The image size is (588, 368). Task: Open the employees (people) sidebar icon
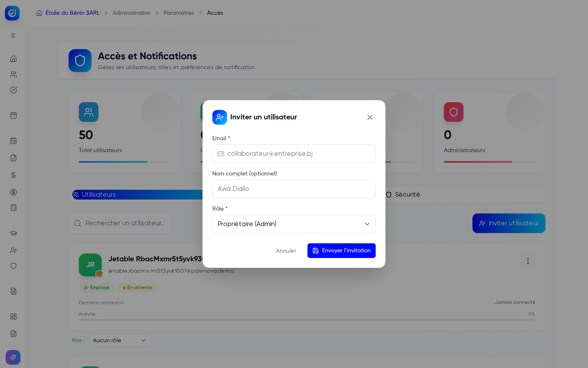click(x=13, y=74)
